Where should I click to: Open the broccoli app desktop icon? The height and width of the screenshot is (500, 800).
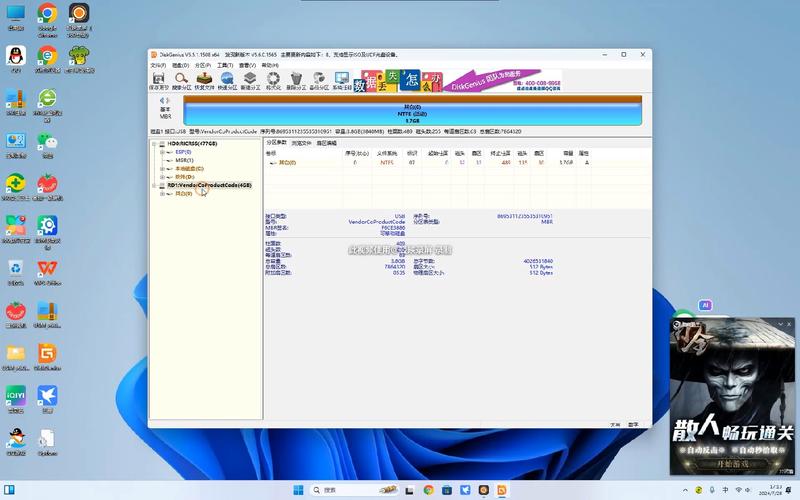pos(79,59)
